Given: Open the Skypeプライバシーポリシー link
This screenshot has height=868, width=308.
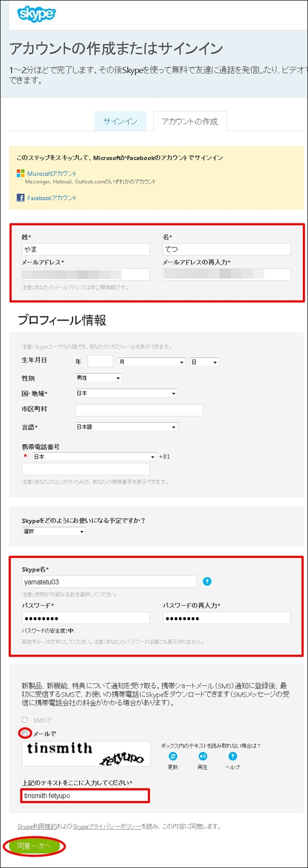Looking at the screenshot, I should coord(107,826).
